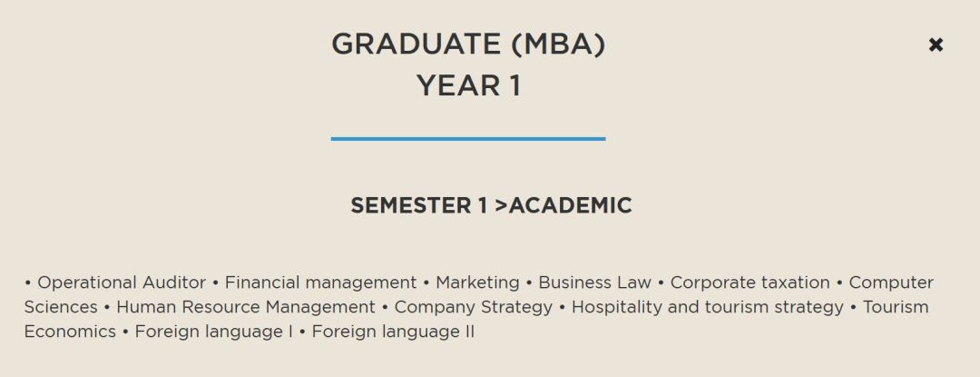This screenshot has width=980, height=377.
Task: Click the Computer word in course list
Action: (891, 283)
